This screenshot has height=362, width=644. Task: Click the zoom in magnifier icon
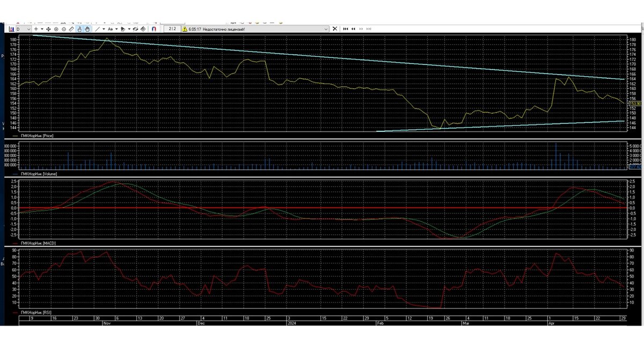coord(56,29)
